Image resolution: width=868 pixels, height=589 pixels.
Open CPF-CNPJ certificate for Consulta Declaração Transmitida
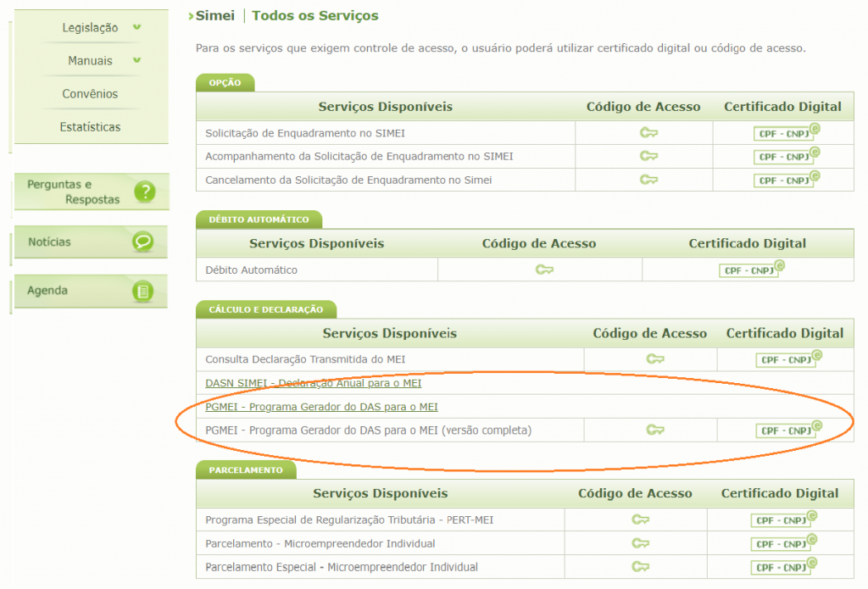[x=788, y=359]
